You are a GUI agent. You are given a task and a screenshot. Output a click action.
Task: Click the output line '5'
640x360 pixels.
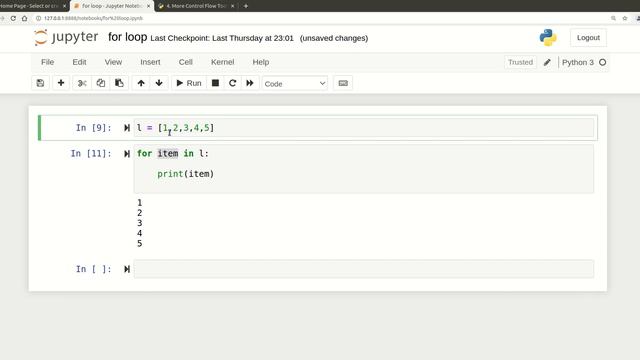coord(140,244)
